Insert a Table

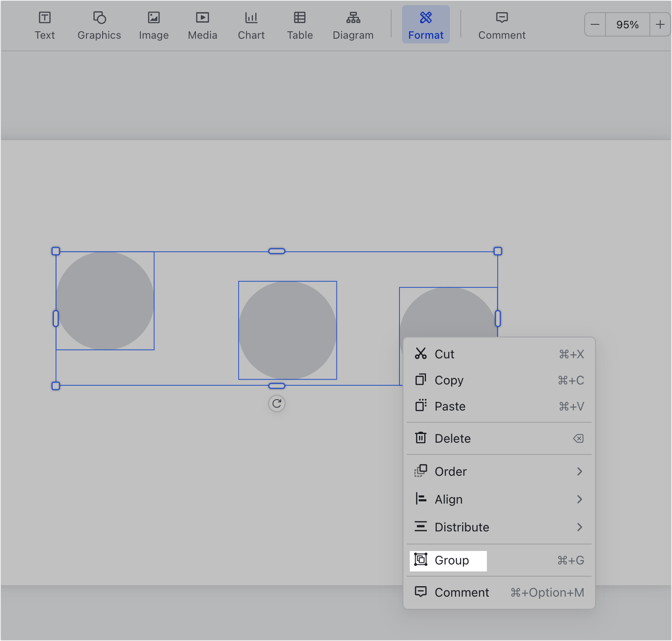click(299, 25)
